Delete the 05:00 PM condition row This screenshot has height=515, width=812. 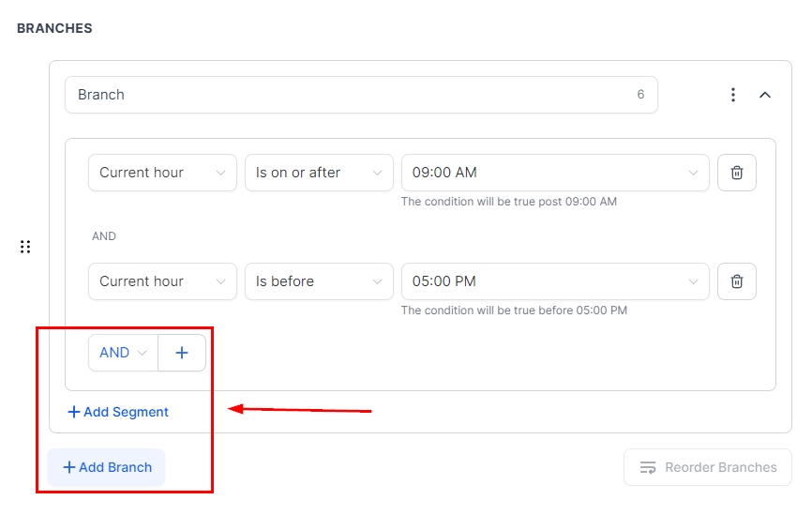coord(736,281)
